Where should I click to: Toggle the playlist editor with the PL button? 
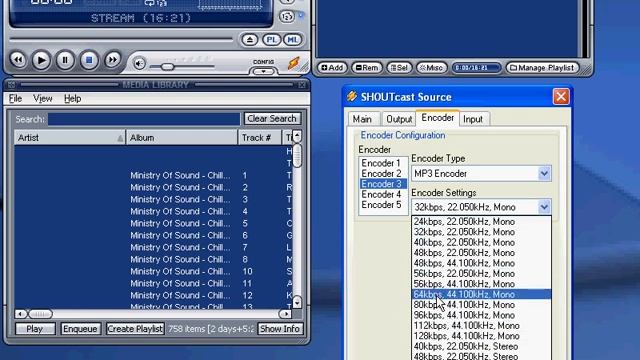click(x=271, y=40)
